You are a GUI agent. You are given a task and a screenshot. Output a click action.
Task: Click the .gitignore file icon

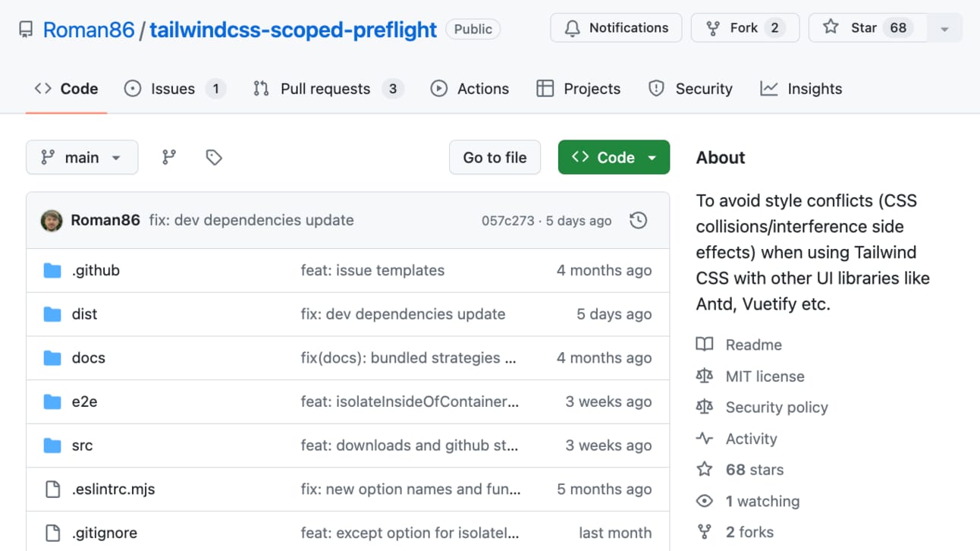[52, 533]
